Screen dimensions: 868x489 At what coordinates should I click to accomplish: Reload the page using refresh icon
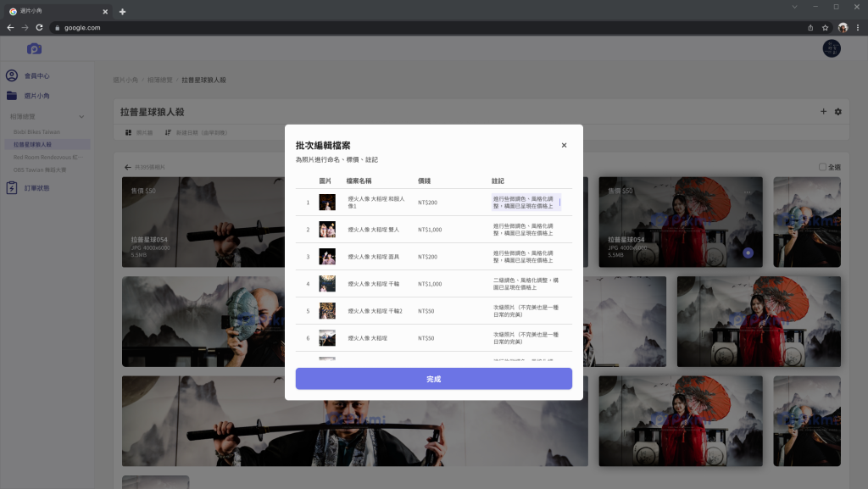[39, 27]
